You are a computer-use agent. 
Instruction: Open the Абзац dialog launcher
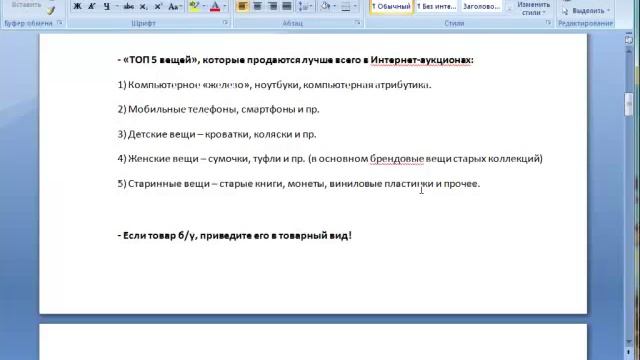point(358,22)
